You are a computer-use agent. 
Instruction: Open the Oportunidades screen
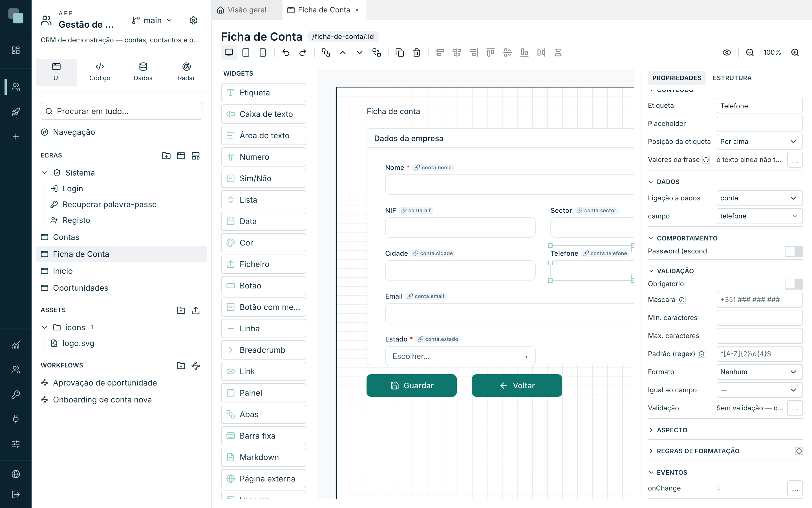(x=122, y=288)
